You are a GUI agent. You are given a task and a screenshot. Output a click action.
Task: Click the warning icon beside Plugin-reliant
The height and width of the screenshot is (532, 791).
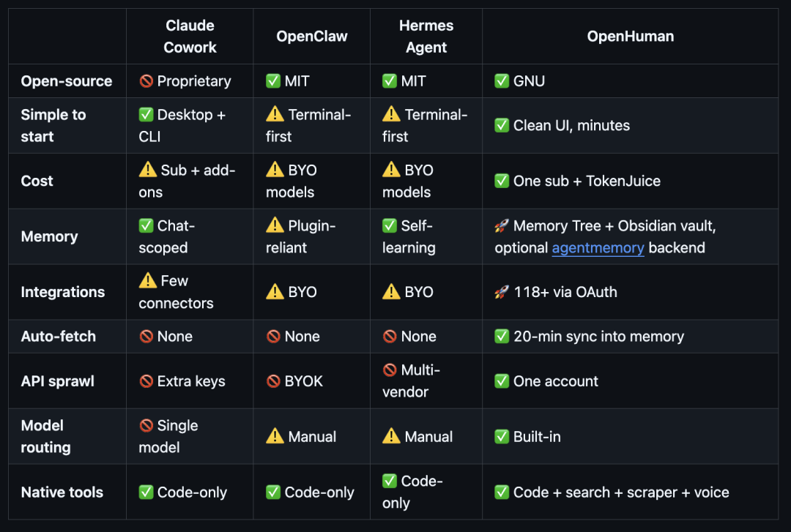pos(275,225)
